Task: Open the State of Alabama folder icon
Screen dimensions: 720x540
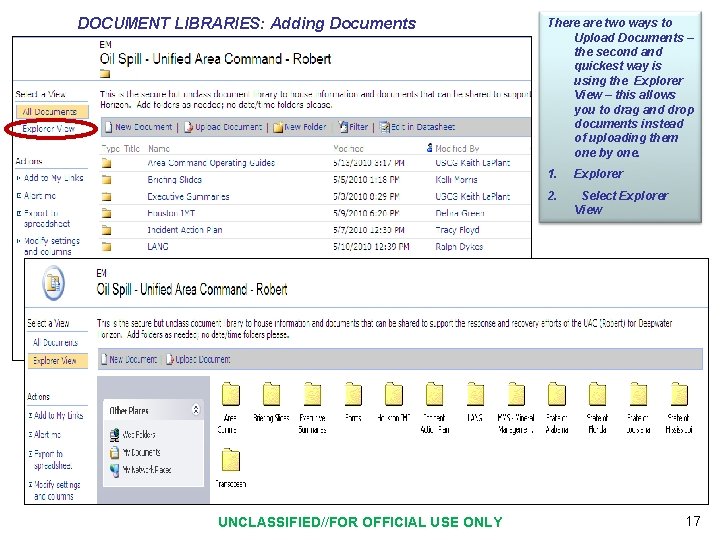Action: [x=557, y=394]
